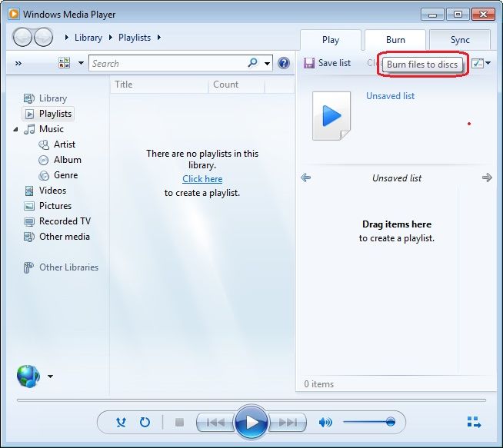Click the online stores globe icon
The height and width of the screenshot is (448, 503).
pyautogui.click(x=28, y=376)
